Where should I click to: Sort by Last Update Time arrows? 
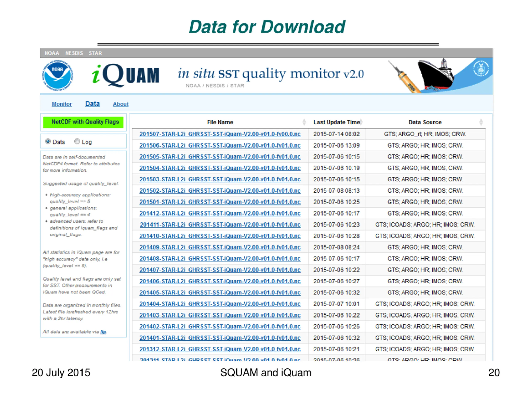coord(361,122)
